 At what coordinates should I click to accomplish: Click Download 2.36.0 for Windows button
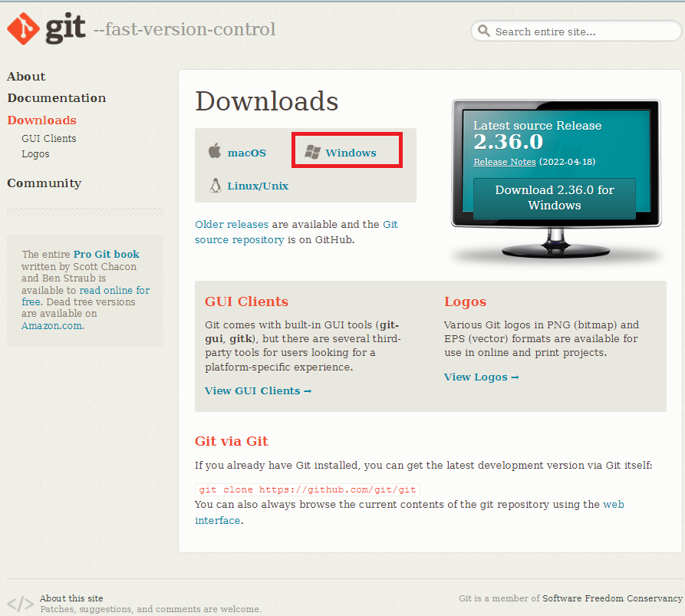click(x=555, y=197)
